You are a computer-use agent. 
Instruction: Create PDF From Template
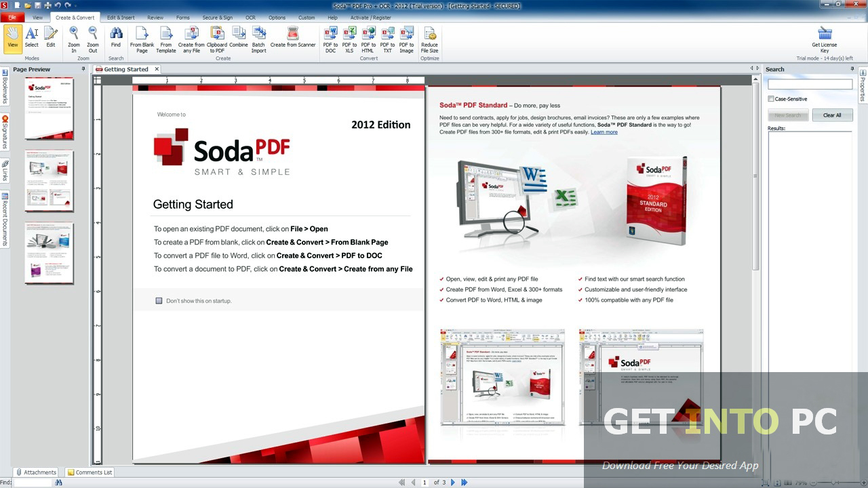(166, 39)
